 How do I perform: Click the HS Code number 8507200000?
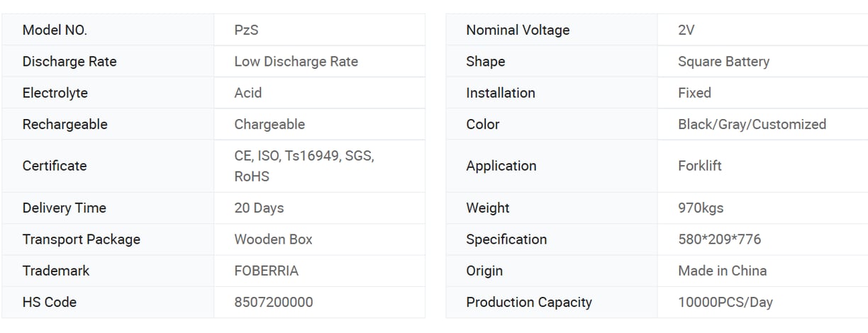273,302
